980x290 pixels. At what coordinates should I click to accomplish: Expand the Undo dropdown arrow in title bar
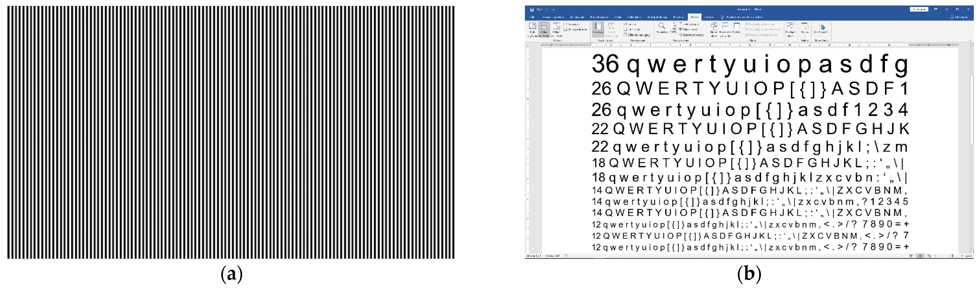point(542,10)
